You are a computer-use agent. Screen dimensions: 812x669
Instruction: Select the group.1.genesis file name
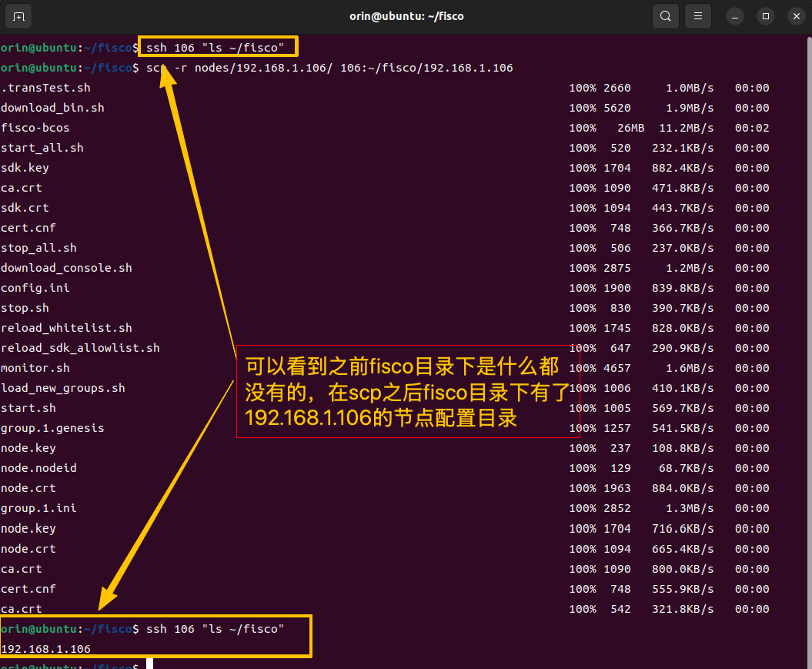click(x=52, y=428)
